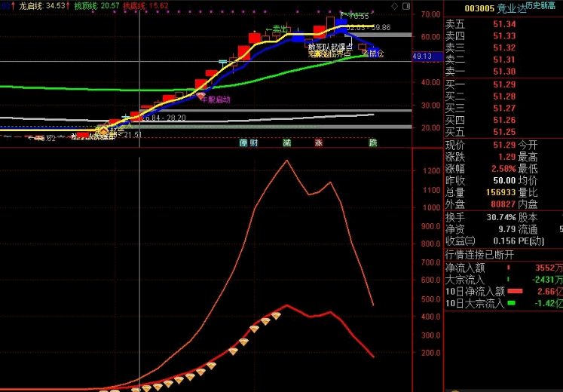The image size is (563, 392).
Task: Select the 买三 row priced 51.27
Action: 503,108
